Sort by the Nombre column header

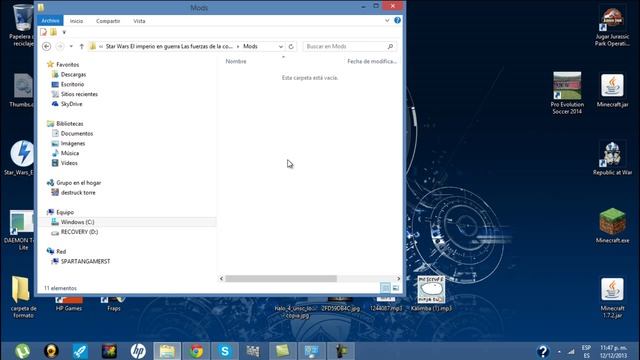pyautogui.click(x=236, y=61)
